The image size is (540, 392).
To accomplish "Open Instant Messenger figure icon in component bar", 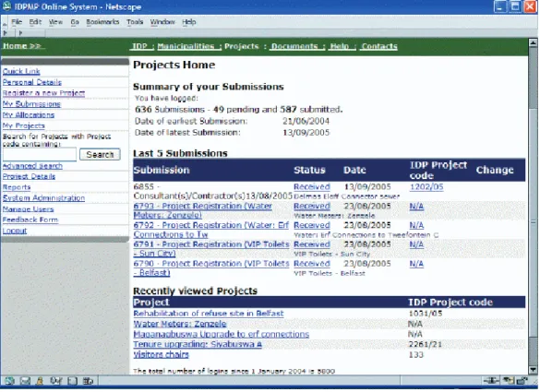I will coord(40,381).
